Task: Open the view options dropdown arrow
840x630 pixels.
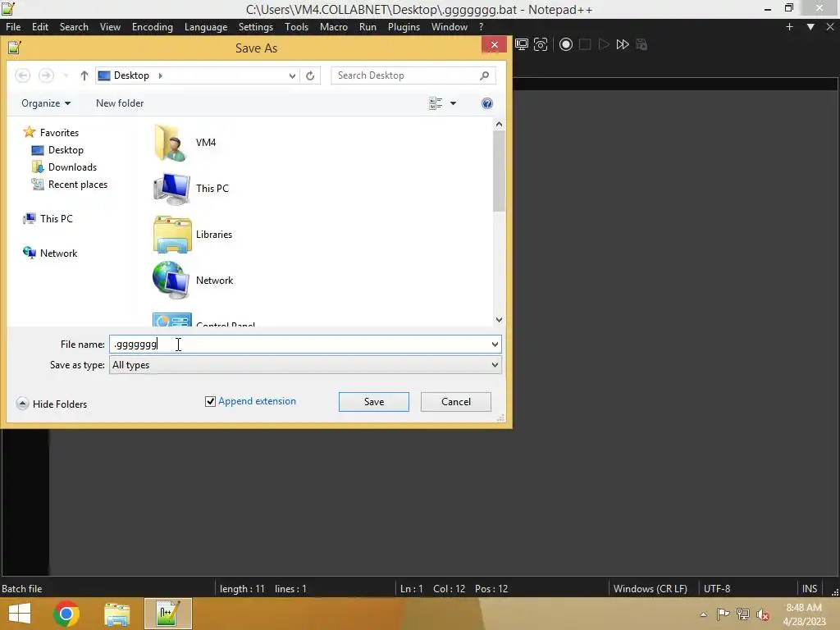Action: coord(453,103)
